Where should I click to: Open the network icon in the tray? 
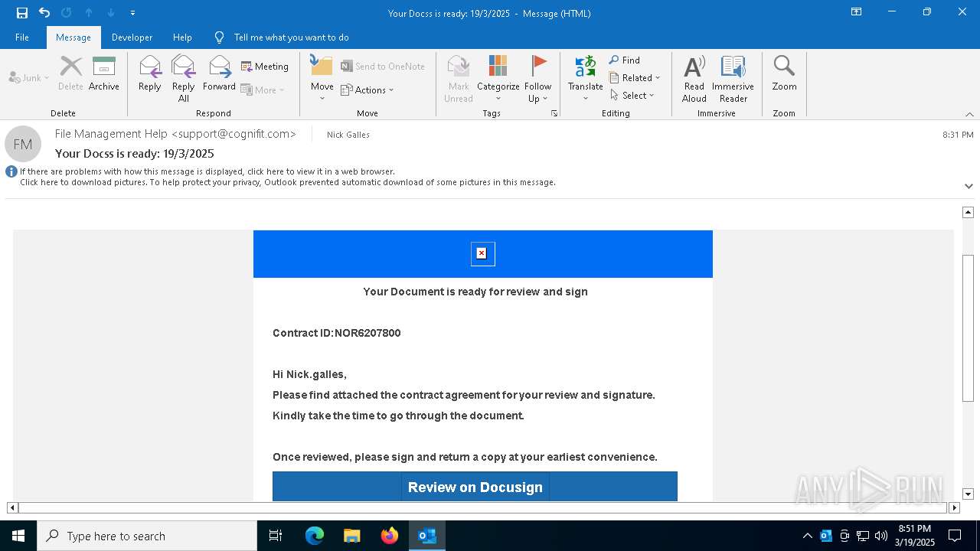point(863,536)
